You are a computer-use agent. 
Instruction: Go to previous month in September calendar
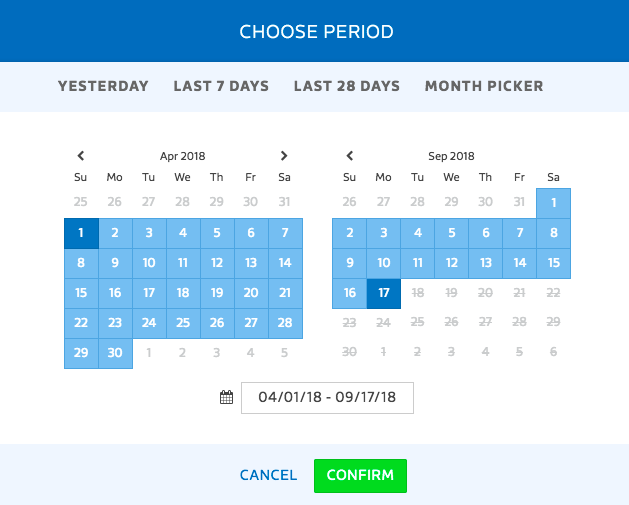point(350,156)
